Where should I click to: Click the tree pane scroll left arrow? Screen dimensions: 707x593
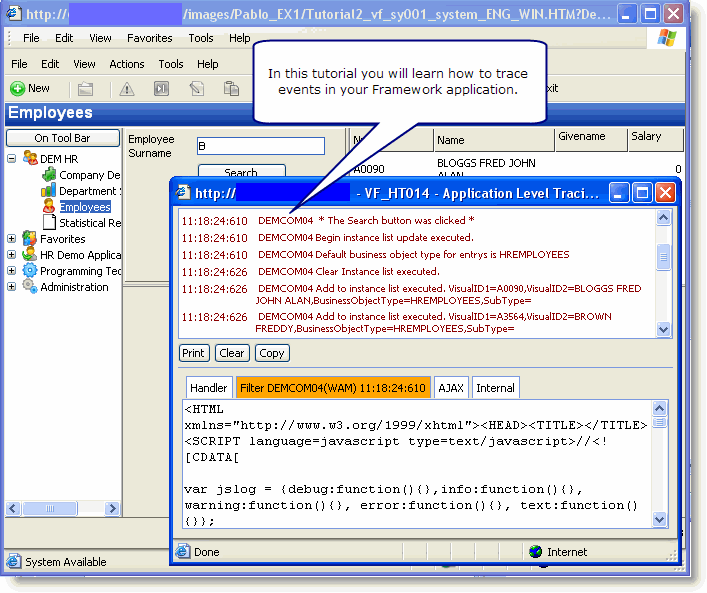click(13, 509)
